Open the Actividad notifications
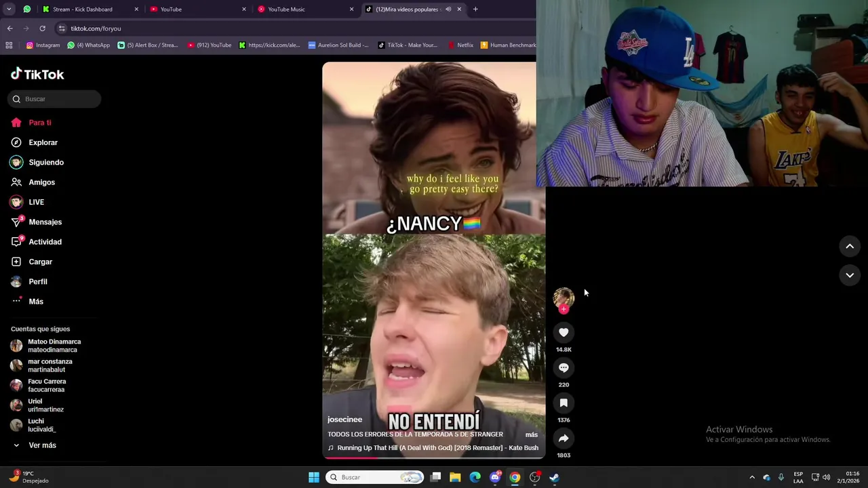868x488 pixels. point(36,242)
